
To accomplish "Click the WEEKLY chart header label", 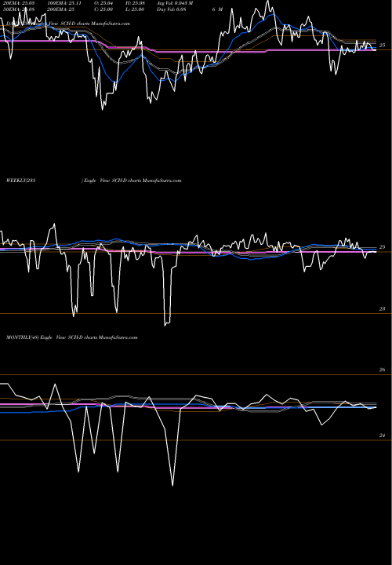I will (21, 180).
